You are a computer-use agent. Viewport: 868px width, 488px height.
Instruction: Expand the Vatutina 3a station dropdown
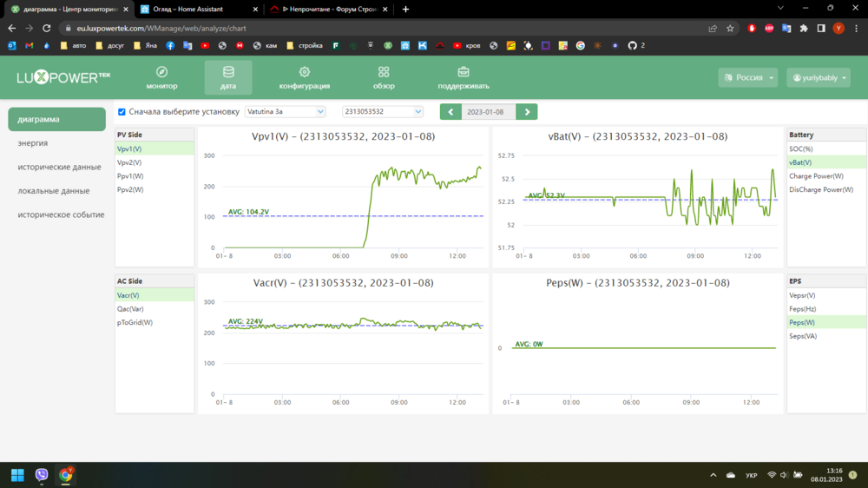(285, 112)
